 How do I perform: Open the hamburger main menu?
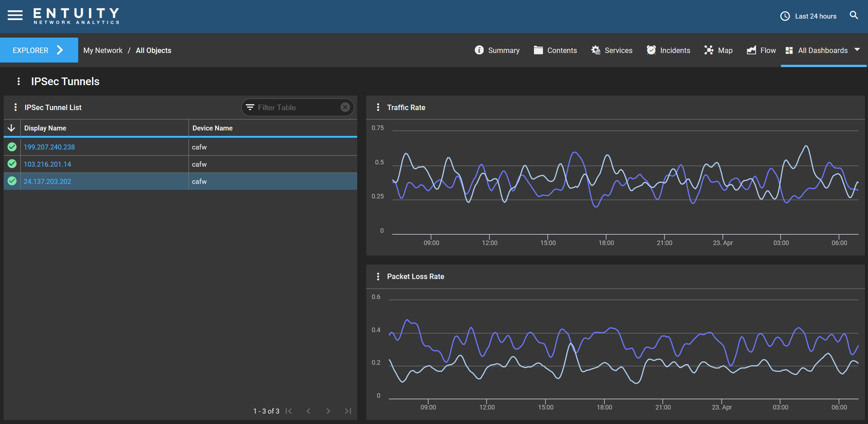point(15,15)
